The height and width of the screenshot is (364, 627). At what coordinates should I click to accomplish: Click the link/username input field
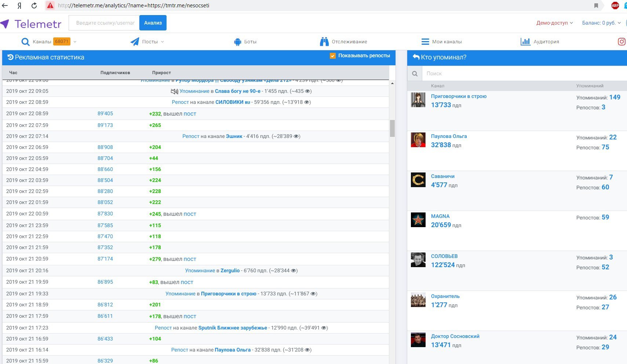104,23
